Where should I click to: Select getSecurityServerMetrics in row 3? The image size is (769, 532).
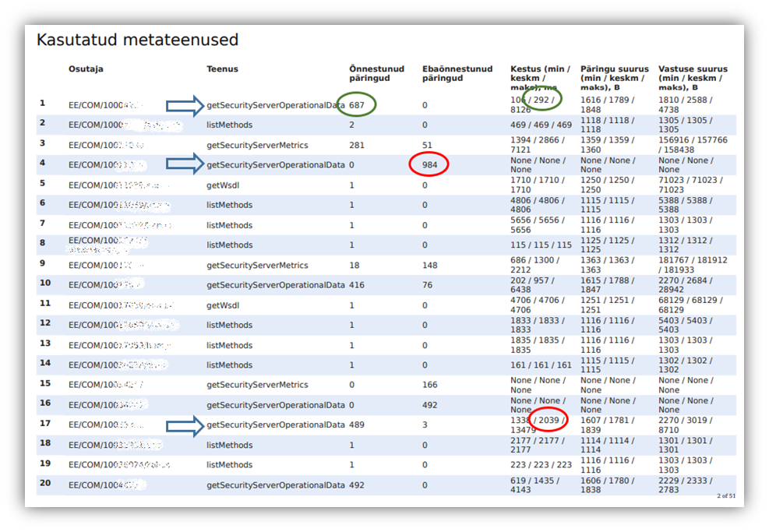tap(257, 145)
